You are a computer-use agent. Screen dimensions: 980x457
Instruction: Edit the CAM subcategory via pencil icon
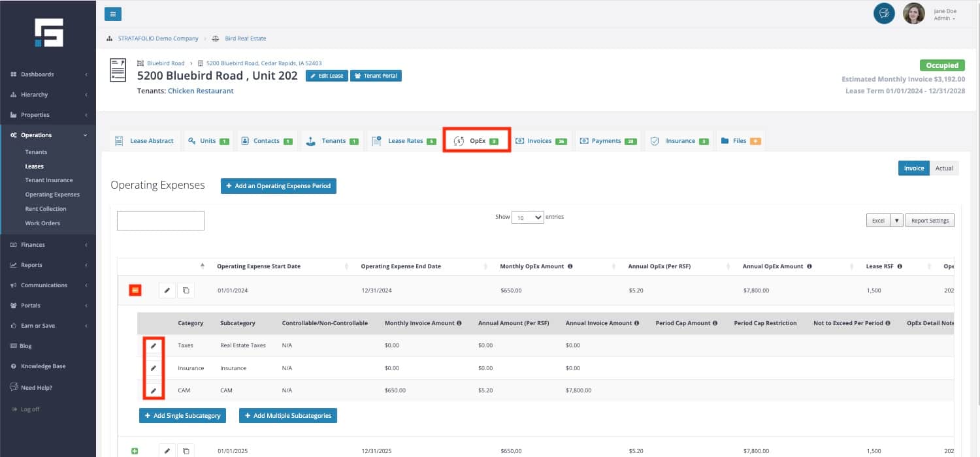tap(154, 390)
